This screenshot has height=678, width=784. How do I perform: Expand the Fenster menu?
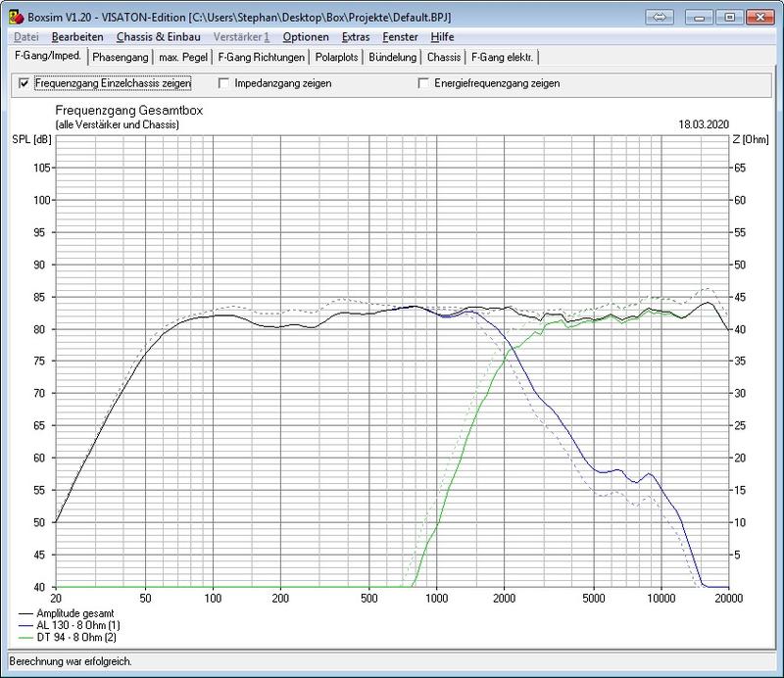401,37
